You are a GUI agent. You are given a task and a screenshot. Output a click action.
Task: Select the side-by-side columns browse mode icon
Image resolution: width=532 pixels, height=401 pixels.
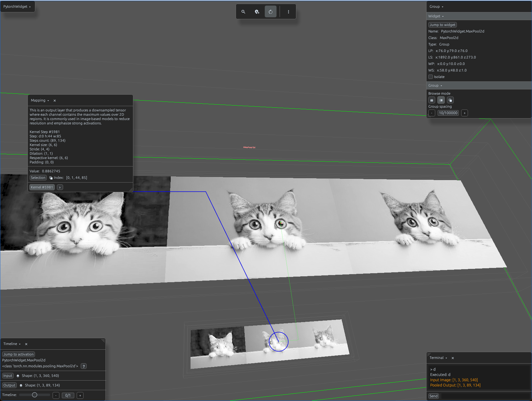441,100
